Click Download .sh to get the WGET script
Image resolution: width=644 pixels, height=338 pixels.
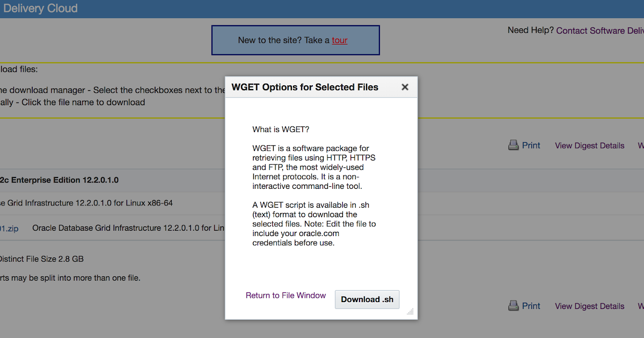point(367,299)
